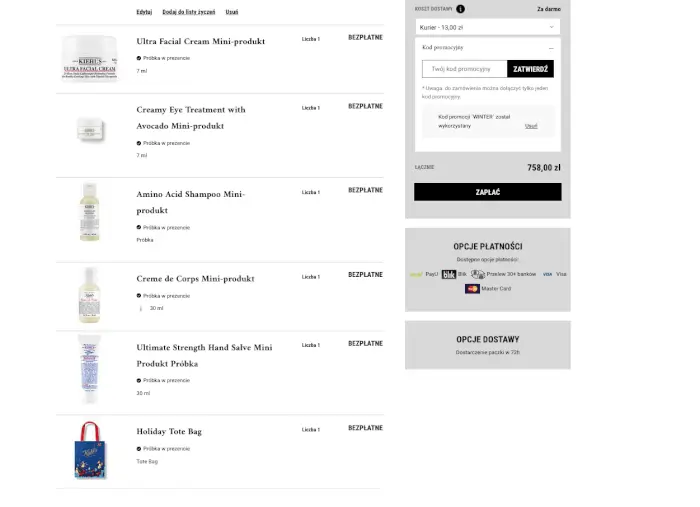Click the delivery cost info icon

(x=460, y=8)
